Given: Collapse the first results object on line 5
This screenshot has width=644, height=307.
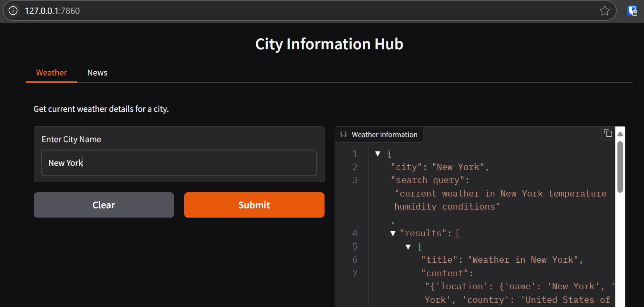Looking at the screenshot, I should click(408, 247).
